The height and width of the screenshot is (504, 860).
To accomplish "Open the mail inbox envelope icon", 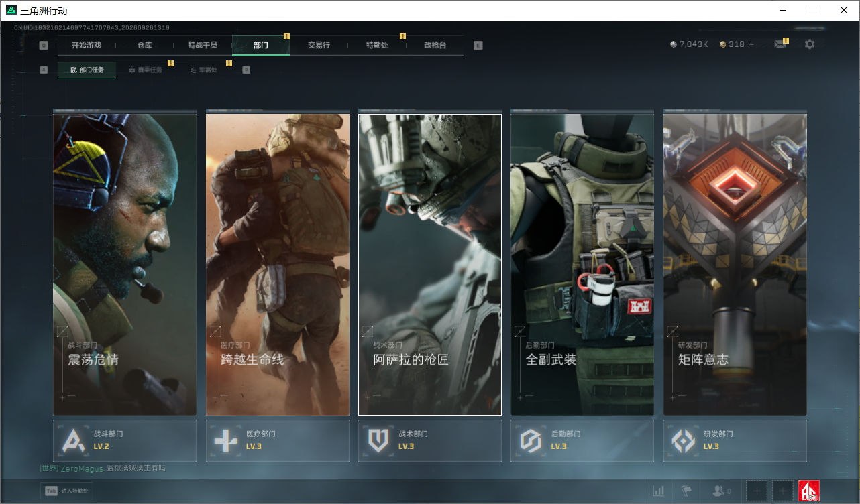I will [x=780, y=44].
